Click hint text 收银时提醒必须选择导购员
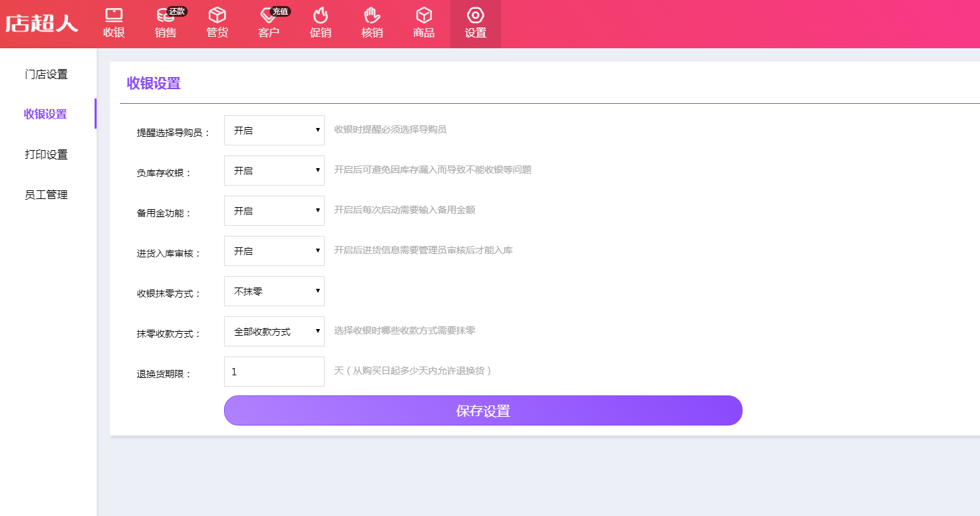The height and width of the screenshot is (516, 980). 390,129
